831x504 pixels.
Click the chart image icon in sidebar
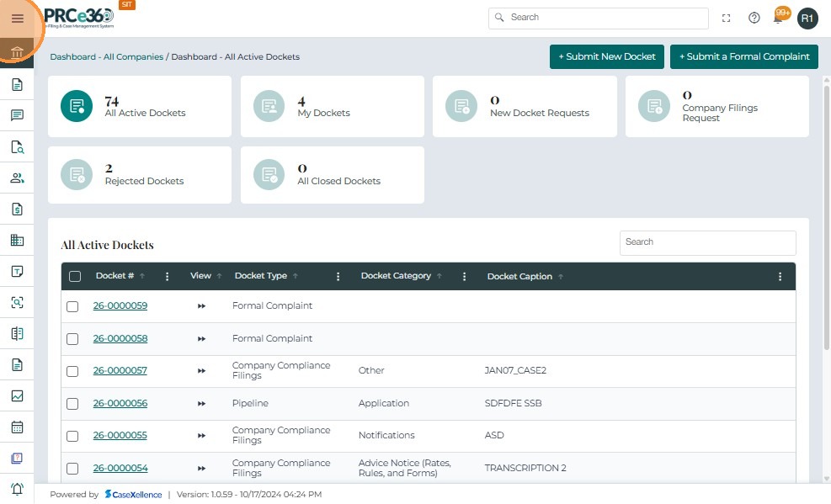click(17, 395)
